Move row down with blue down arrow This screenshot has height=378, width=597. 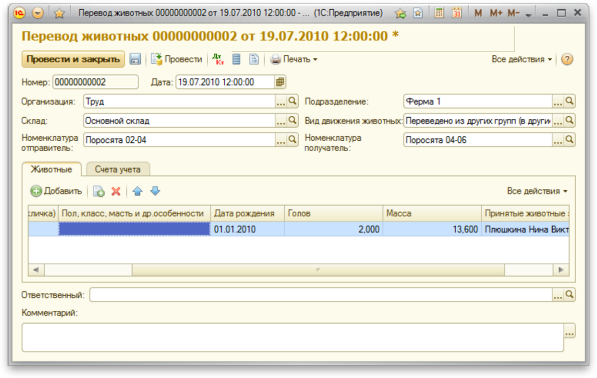155,191
